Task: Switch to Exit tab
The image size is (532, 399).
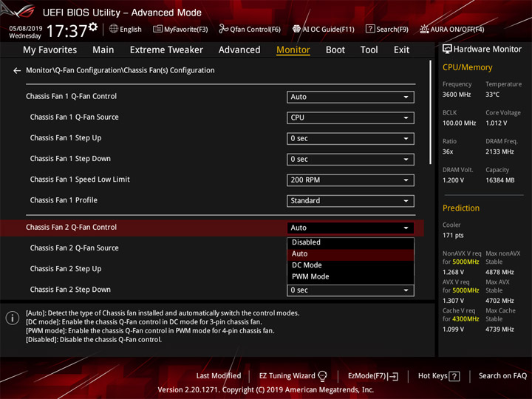Action: [401, 50]
